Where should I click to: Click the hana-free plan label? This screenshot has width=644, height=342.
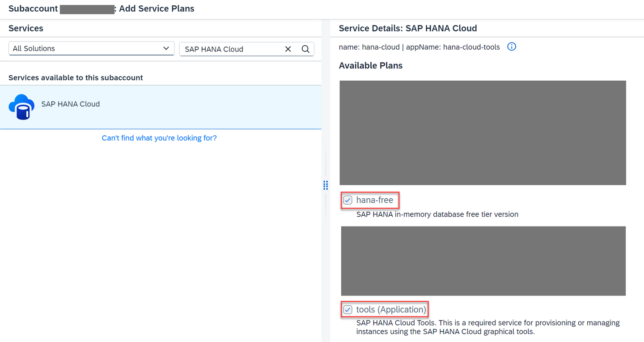pos(375,200)
